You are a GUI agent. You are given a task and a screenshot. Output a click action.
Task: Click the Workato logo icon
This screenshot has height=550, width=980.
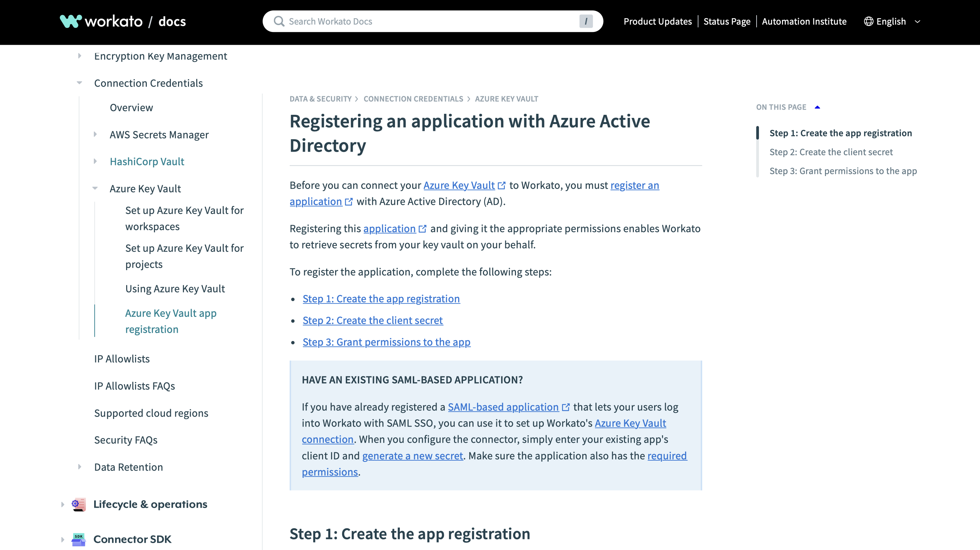pos(71,21)
